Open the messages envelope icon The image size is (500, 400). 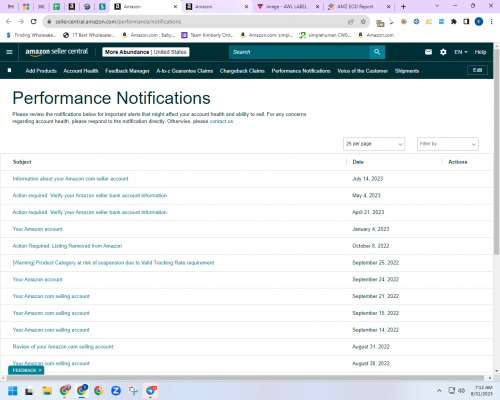coord(428,52)
